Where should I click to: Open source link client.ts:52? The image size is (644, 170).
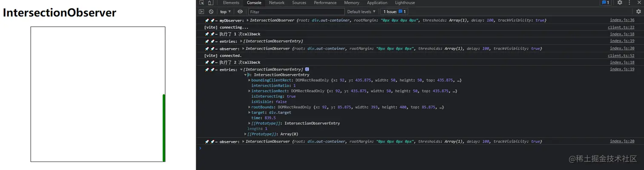tap(621, 56)
